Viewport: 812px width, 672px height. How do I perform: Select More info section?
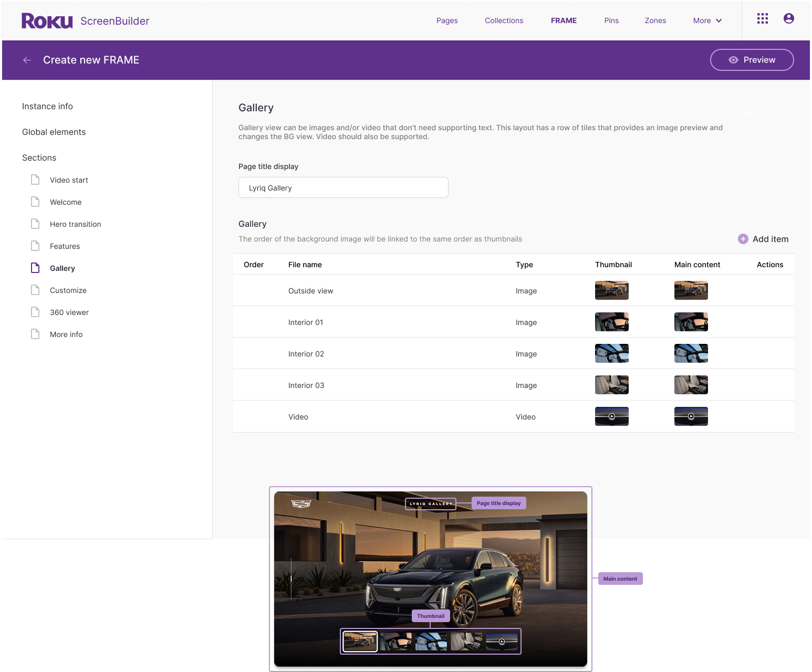[66, 334]
